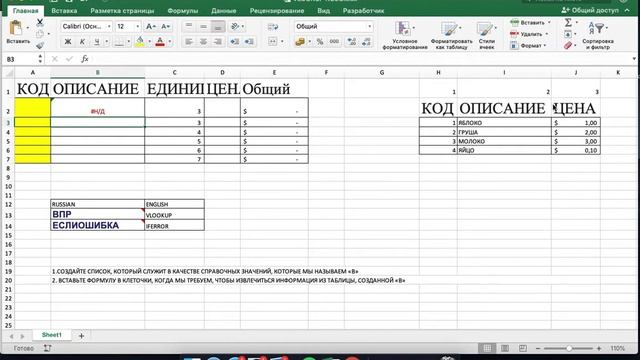Click the Copy icon in the clipboard group
The image size is (640, 360).
pyautogui.click(x=40, y=34)
